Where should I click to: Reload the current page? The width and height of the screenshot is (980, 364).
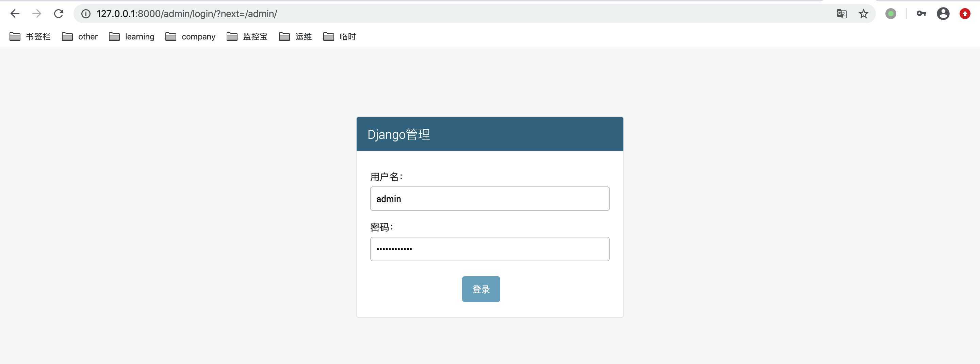(59, 14)
